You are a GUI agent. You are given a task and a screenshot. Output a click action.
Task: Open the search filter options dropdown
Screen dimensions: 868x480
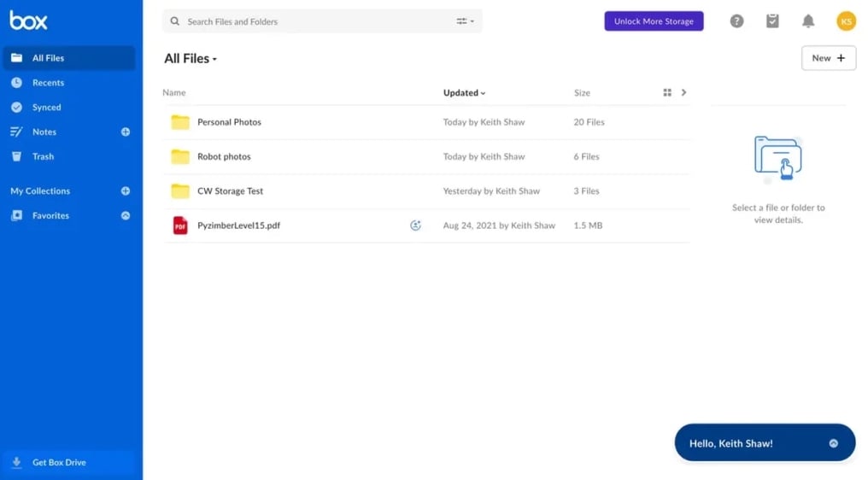(465, 21)
